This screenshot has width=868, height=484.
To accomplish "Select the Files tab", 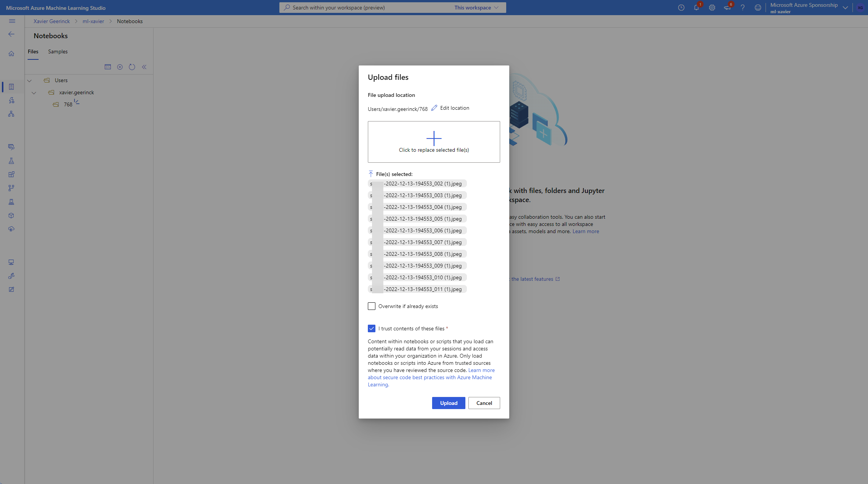I will coord(33,51).
